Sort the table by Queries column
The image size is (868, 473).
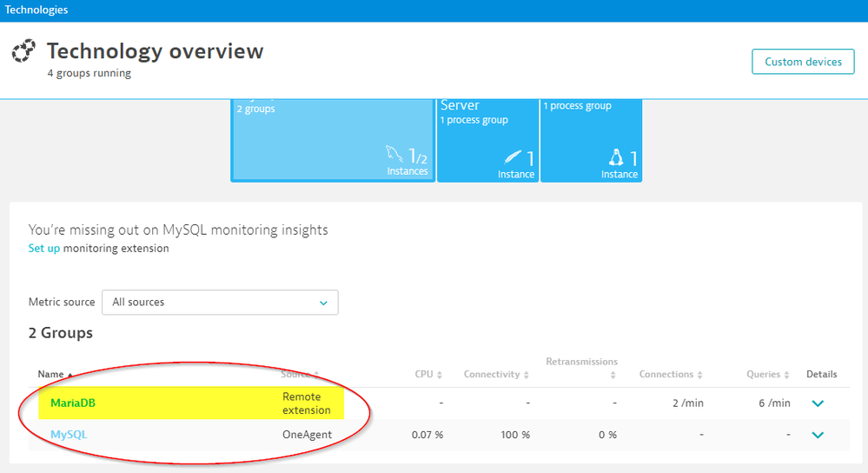pos(768,375)
